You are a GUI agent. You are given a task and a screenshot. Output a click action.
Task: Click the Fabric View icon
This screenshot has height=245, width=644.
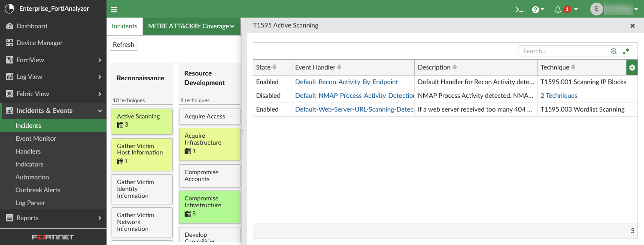click(9, 94)
